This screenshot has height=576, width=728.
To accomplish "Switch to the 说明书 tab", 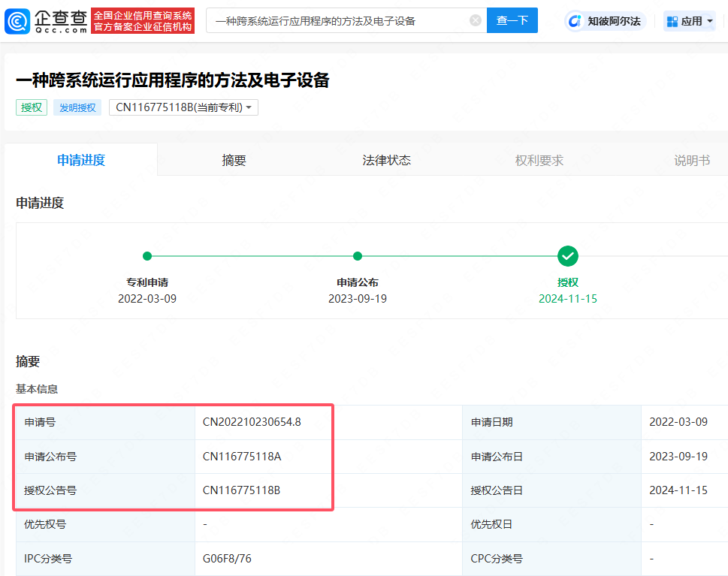I will click(692, 160).
